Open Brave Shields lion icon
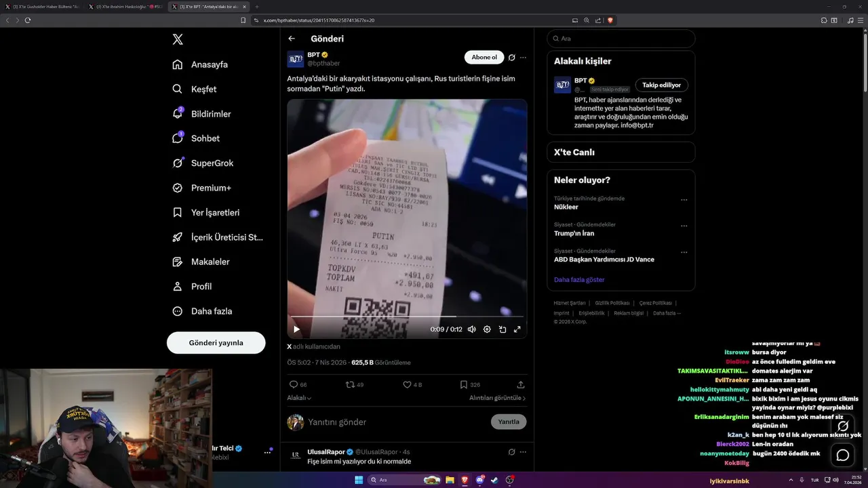 [610, 20]
